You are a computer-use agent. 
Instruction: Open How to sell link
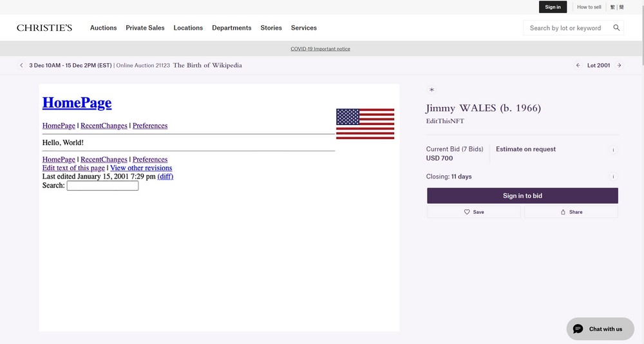[x=589, y=7]
